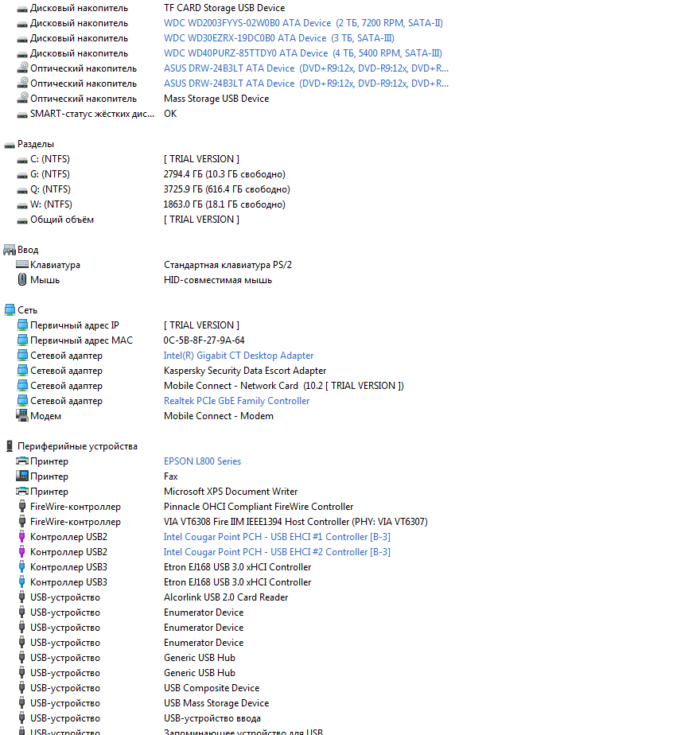Open Intel Cougar Point USB EHCI #1 Controller link
Screen dimensions: 700x735
click(x=277, y=537)
